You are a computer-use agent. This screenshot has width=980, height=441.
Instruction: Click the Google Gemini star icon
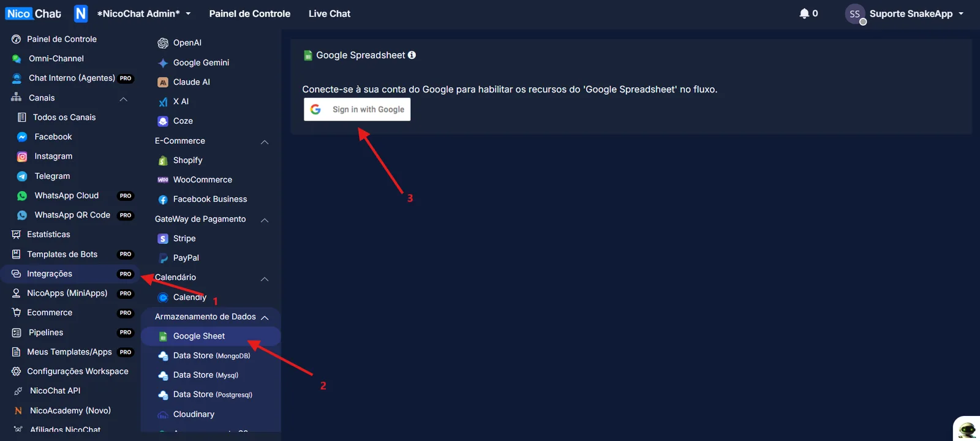[x=163, y=62]
